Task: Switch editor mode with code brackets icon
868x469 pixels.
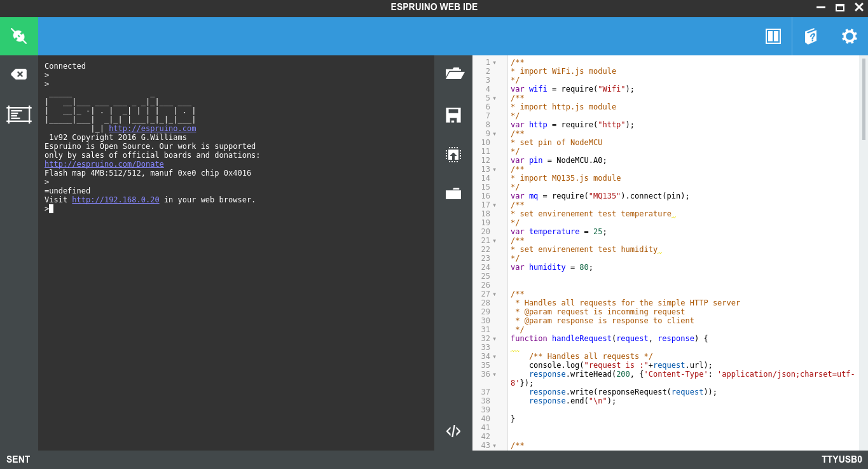Action: click(453, 431)
